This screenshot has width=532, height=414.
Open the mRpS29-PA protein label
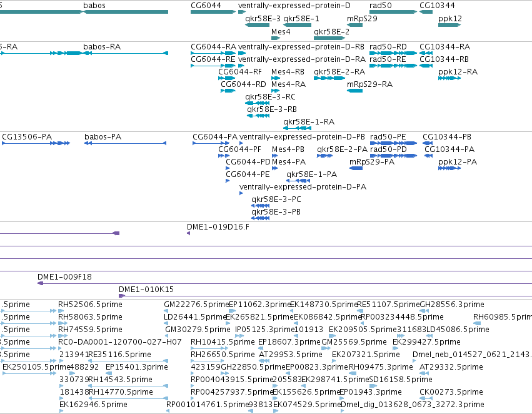click(372, 162)
